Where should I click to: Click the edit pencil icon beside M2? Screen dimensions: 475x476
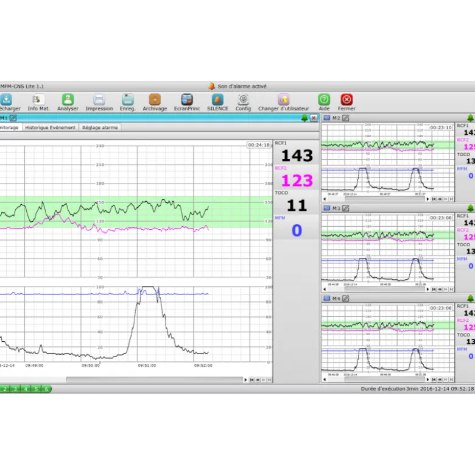(x=346, y=118)
